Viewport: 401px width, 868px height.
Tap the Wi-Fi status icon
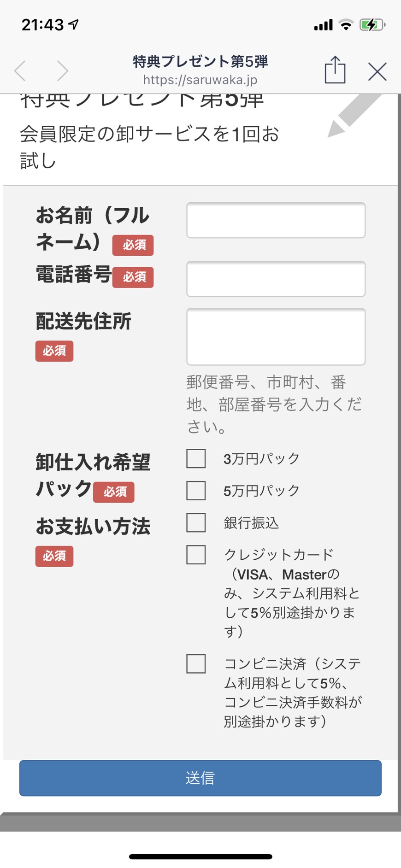346,25
